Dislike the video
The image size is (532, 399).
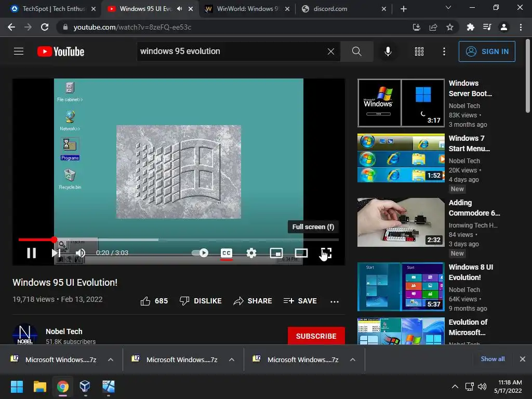point(201,301)
